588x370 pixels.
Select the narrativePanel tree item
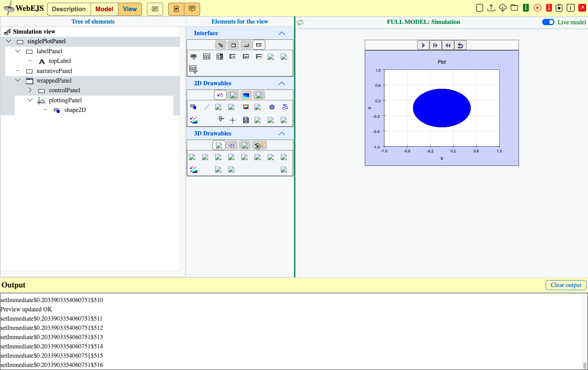tap(54, 71)
